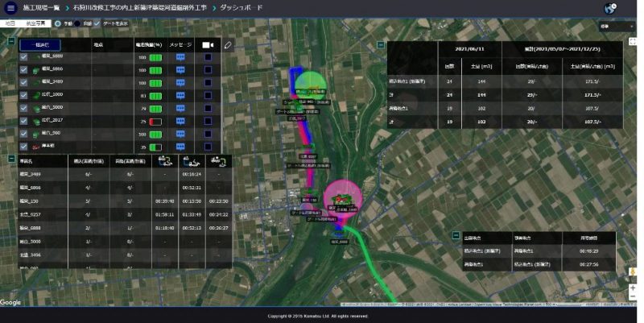644x323 pixels.
Task: Uncheck the _2499 vehicle row checkbox
Action: pyautogui.click(x=24, y=83)
